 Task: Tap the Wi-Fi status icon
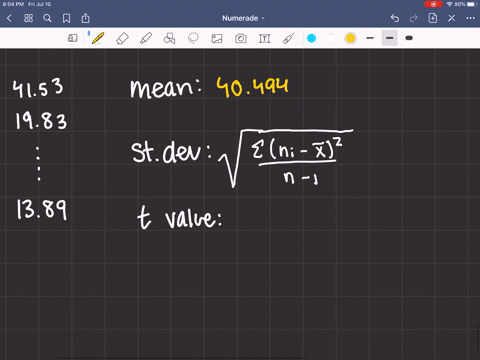click(450, 4)
